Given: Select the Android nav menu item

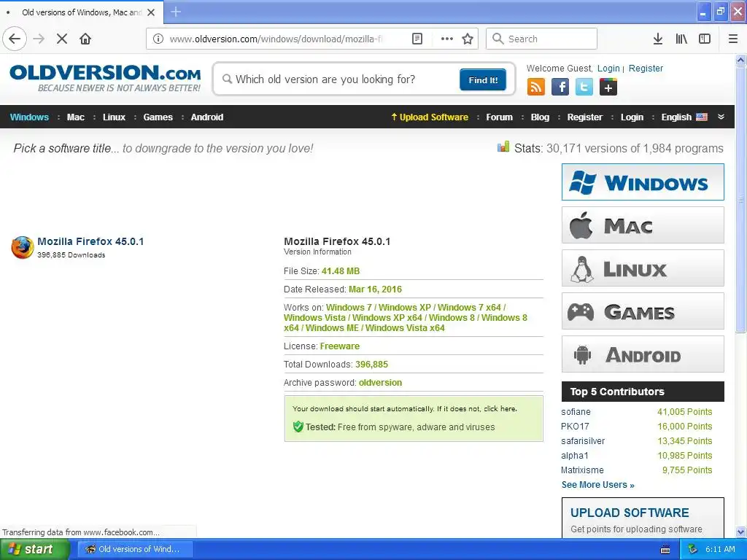Looking at the screenshot, I should click(206, 117).
